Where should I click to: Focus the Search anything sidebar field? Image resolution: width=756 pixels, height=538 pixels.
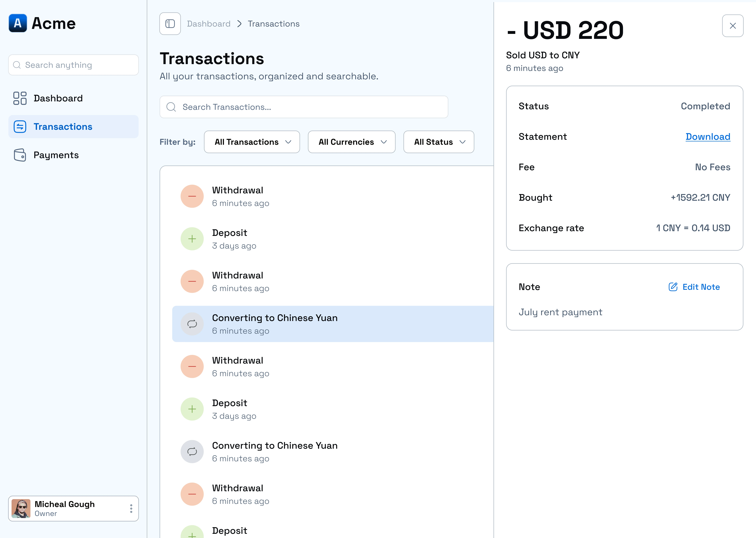pyautogui.click(x=73, y=65)
